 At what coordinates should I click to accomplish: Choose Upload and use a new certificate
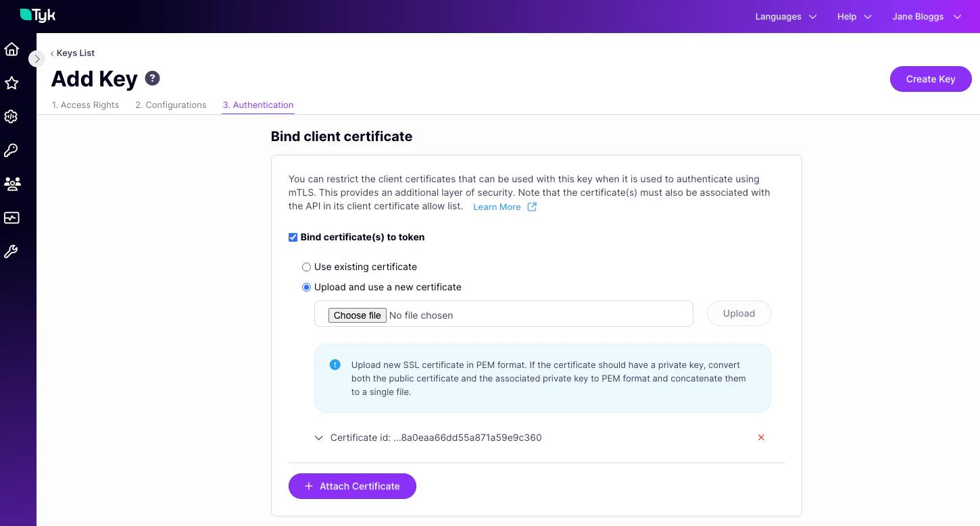point(306,287)
